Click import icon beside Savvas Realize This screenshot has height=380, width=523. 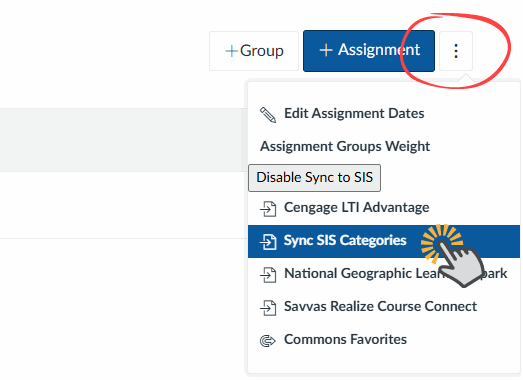tap(268, 308)
